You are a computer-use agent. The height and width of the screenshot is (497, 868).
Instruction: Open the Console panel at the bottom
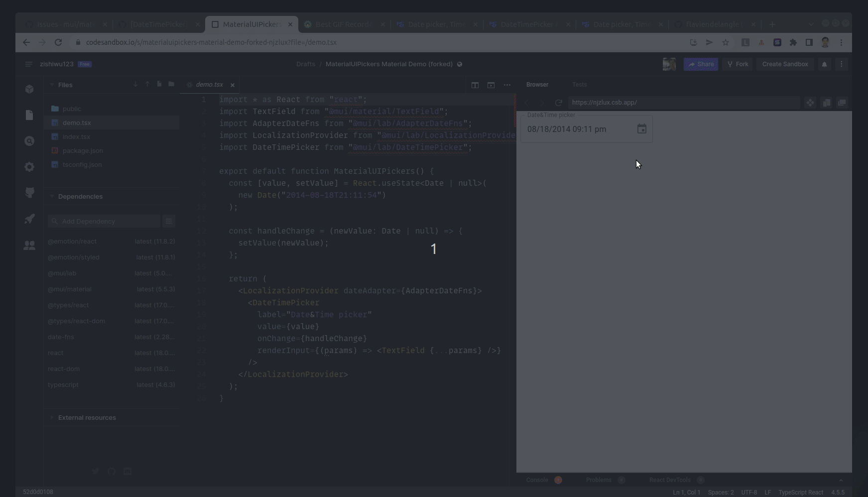click(536, 480)
